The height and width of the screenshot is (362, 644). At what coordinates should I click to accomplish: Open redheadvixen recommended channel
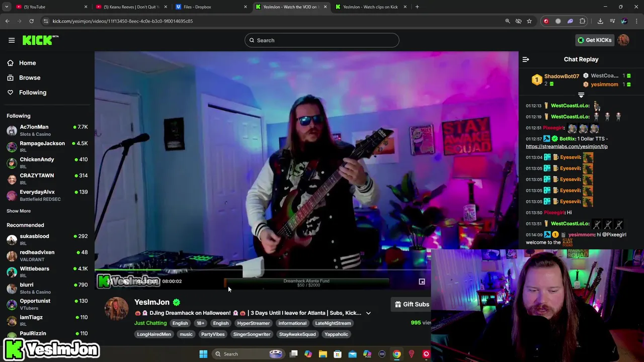tap(47, 255)
